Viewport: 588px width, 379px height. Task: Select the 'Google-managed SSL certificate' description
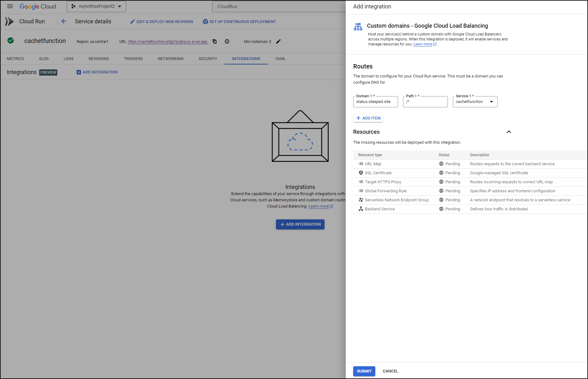point(499,173)
